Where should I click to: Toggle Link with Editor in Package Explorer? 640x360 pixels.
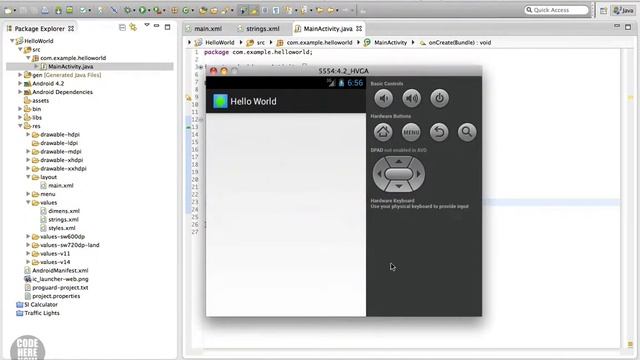(x=133, y=27)
